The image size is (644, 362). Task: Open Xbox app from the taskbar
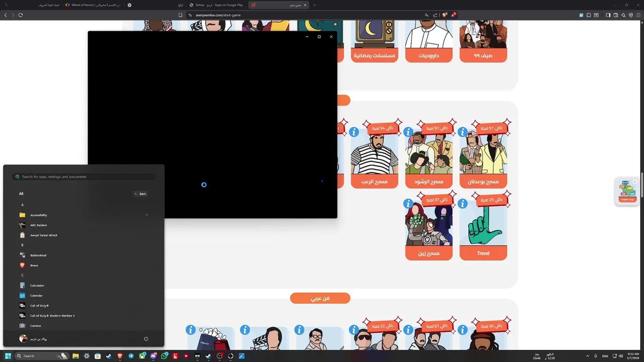coord(142,356)
